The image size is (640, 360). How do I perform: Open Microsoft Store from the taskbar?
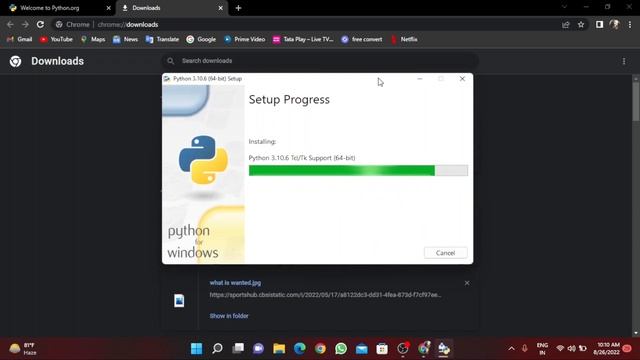click(382, 349)
